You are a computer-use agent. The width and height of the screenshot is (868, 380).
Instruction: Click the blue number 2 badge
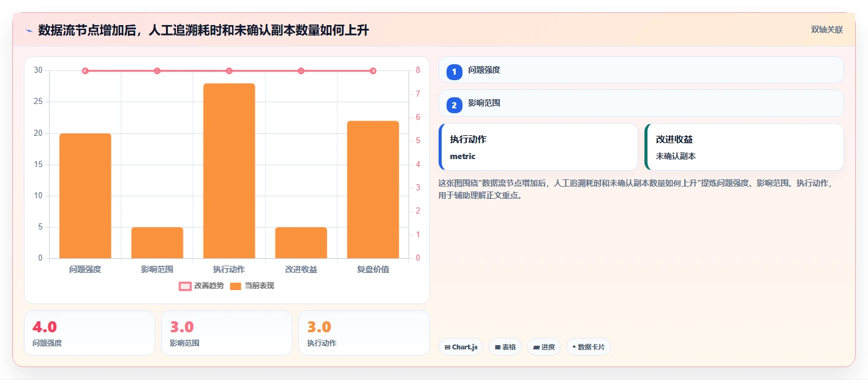coord(455,105)
